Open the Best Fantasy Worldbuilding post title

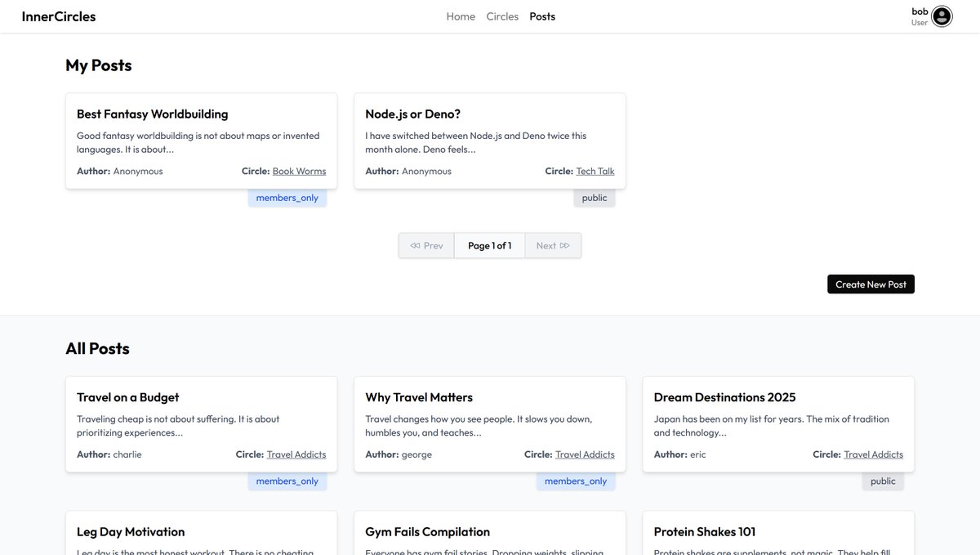(x=153, y=114)
